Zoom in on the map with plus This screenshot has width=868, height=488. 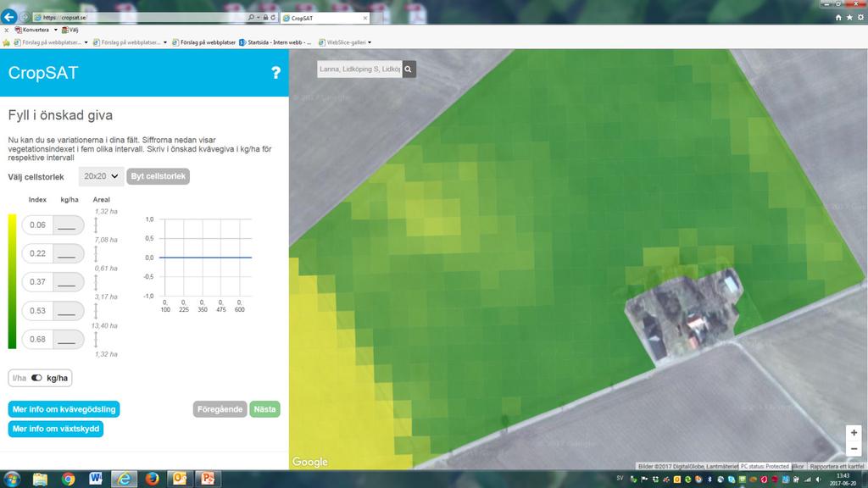(x=854, y=433)
